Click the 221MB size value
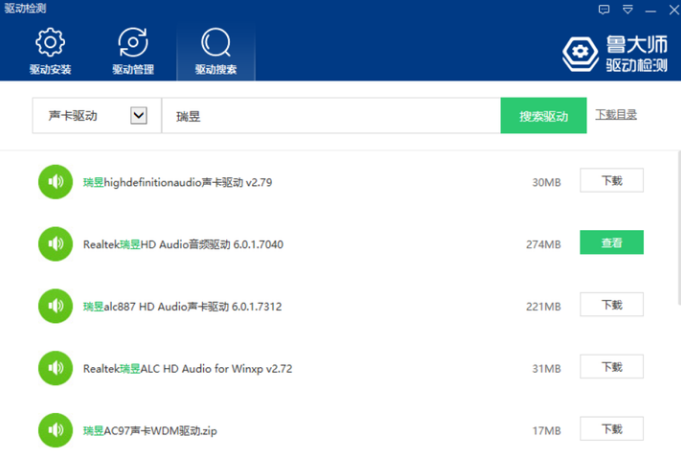The image size is (681, 474). 543,307
